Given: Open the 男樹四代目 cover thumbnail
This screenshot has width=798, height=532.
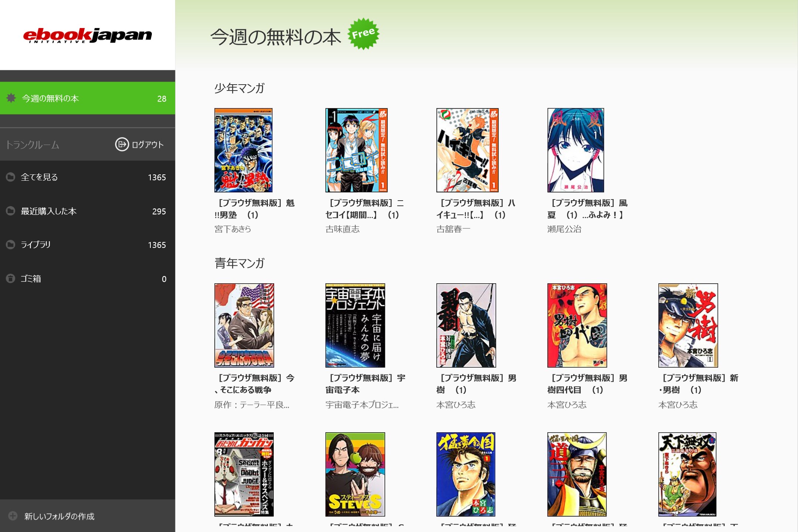Looking at the screenshot, I should (577, 325).
